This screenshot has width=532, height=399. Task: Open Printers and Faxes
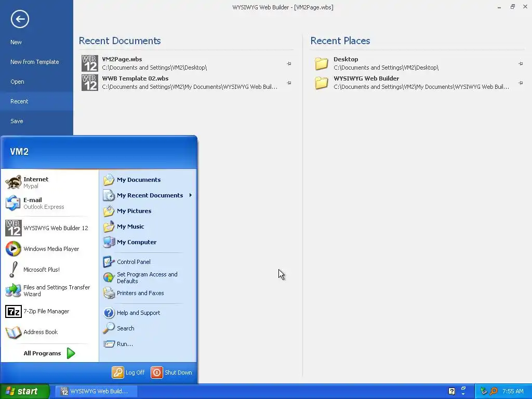[148, 293]
